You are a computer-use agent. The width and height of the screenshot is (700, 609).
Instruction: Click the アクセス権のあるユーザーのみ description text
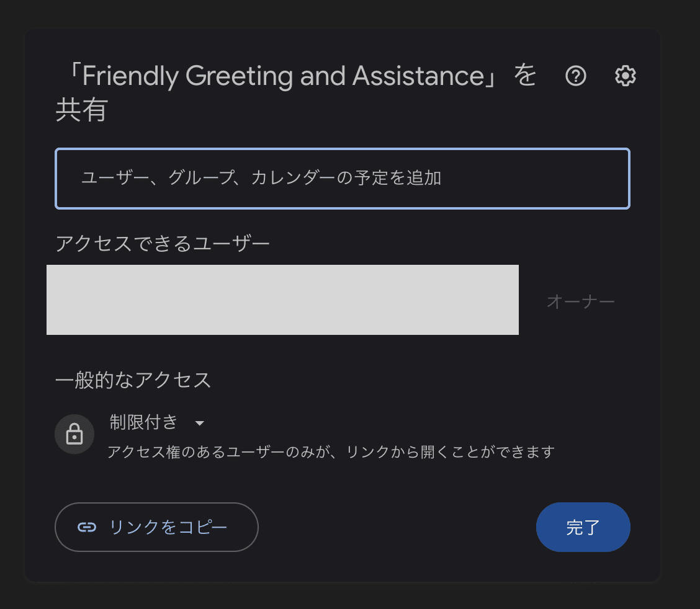pos(330,451)
